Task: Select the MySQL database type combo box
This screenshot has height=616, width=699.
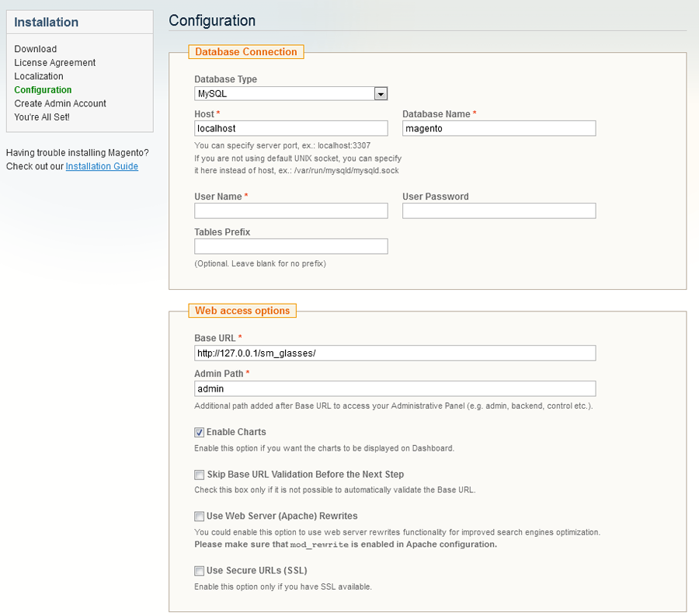Action: pyautogui.click(x=290, y=93)
